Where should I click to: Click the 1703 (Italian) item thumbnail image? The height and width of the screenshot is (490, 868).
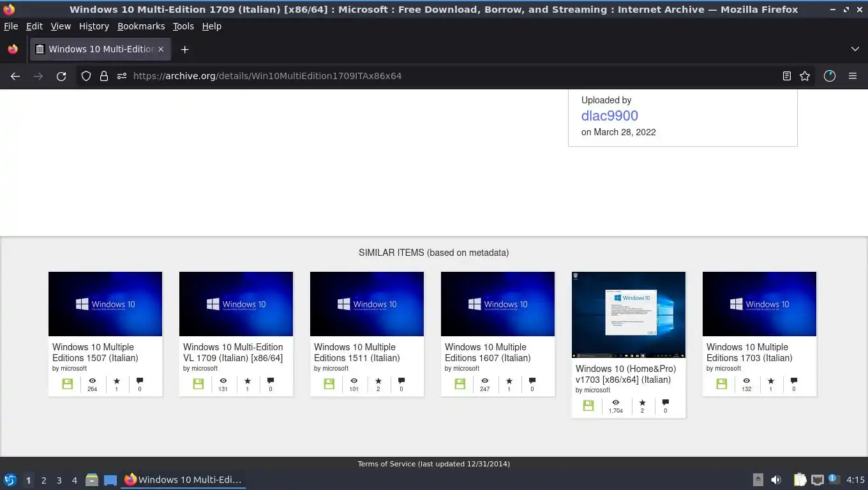[x=759, y=304]
